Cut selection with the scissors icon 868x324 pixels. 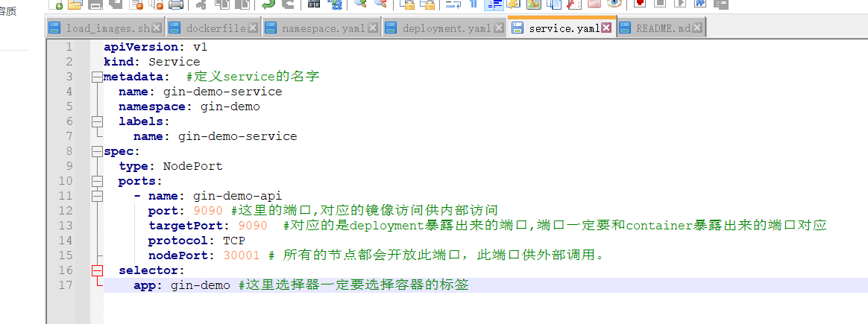201,4
